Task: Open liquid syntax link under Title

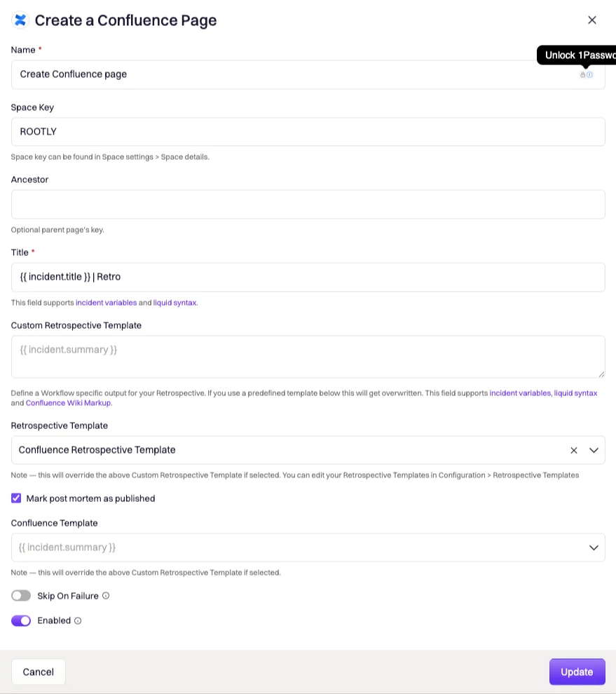Action: click(x=174, y=303)
